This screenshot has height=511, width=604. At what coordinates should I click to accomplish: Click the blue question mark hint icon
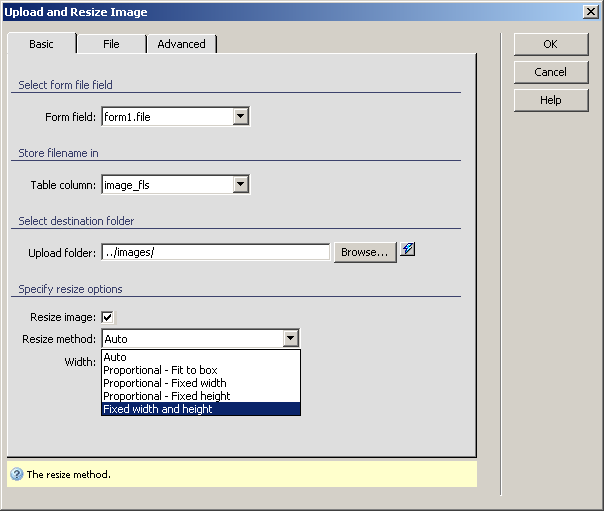click(x=17, y=474)
